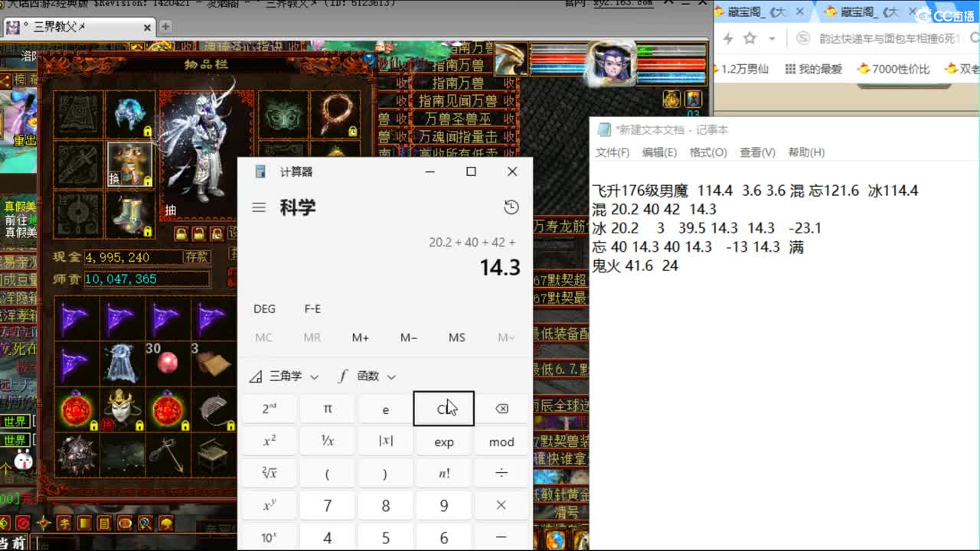This screenshot has height=551, width=980.
Task: Click the factorial n! key
Action: click(444, 474)
